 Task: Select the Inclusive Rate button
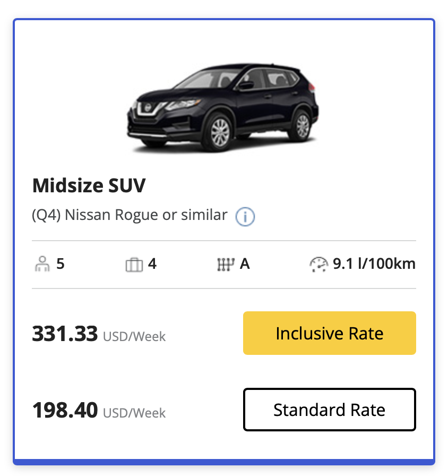pos(329,333)
